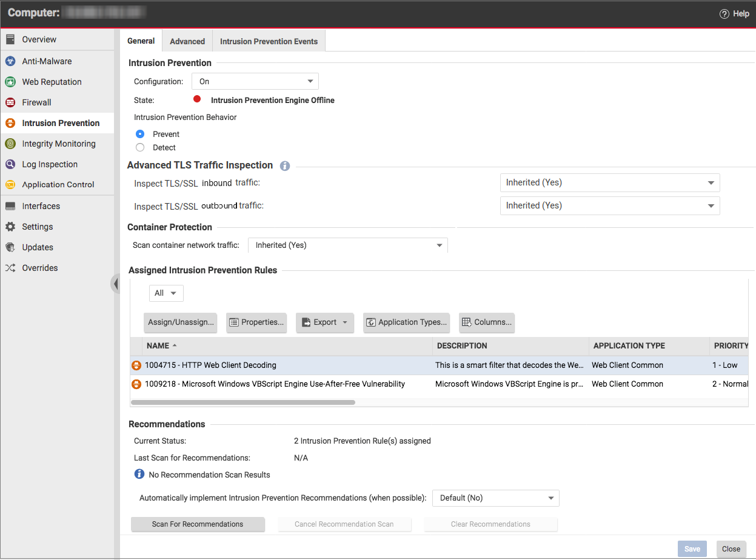
Task: Open the Firewall module icon
Action: pyautogui.click(x=10, y=102)
